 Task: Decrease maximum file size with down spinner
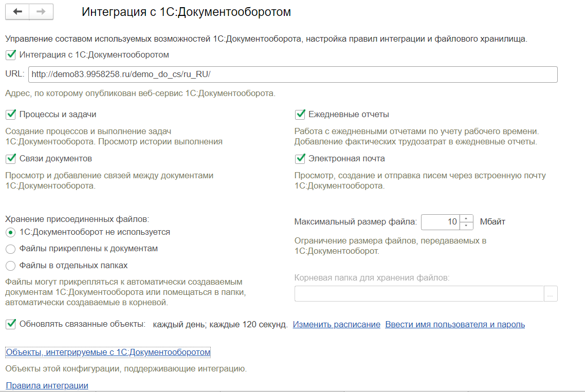pyautogui.click(x=466, y=226)
